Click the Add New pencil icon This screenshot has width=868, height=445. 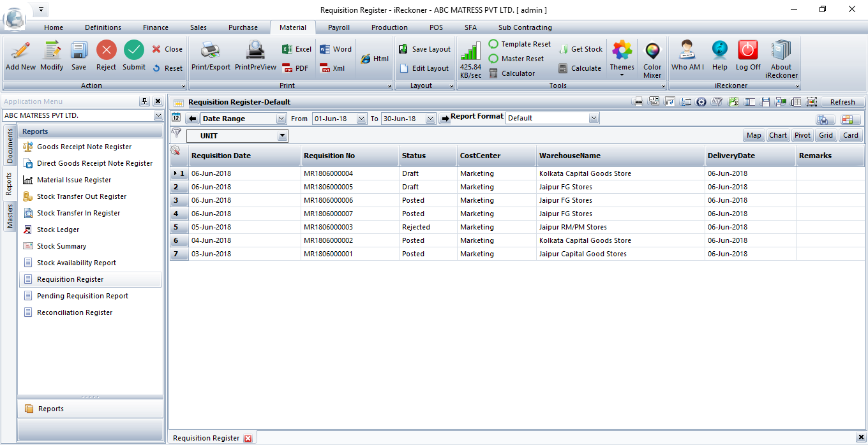click(20, 51)
